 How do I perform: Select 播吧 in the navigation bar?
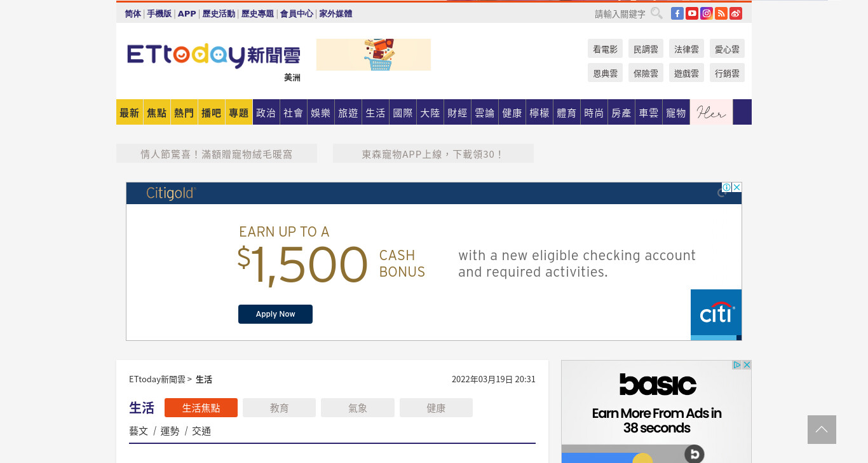pyautogui.click(x=212, y=112)
